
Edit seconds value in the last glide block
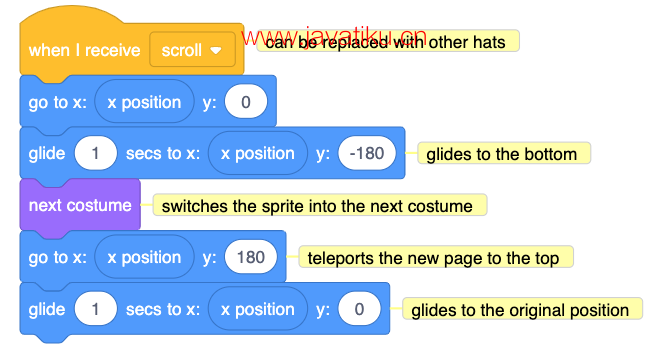point(95,309)
